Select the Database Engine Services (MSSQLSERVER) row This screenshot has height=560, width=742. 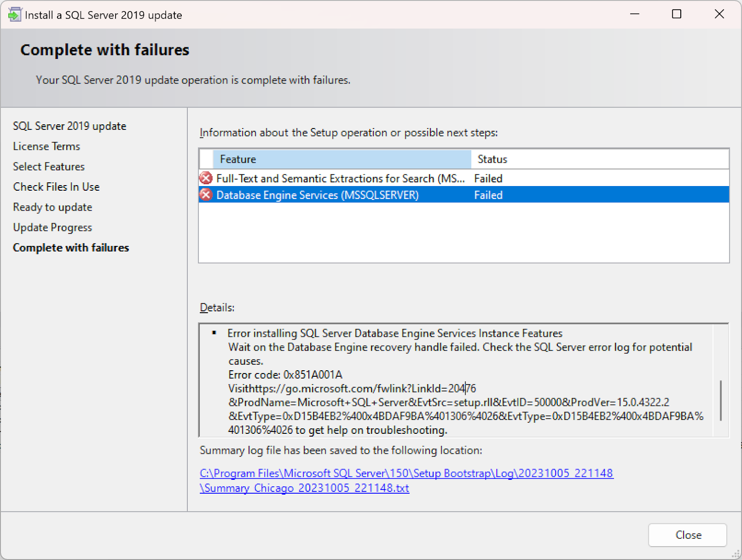click(464, 195)
